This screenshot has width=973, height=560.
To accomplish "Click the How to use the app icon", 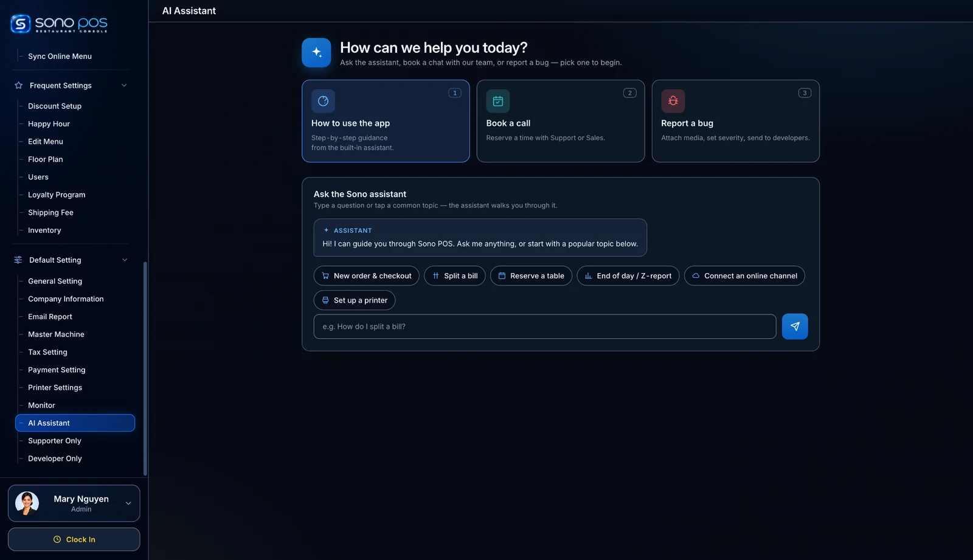I will [323, 101].
